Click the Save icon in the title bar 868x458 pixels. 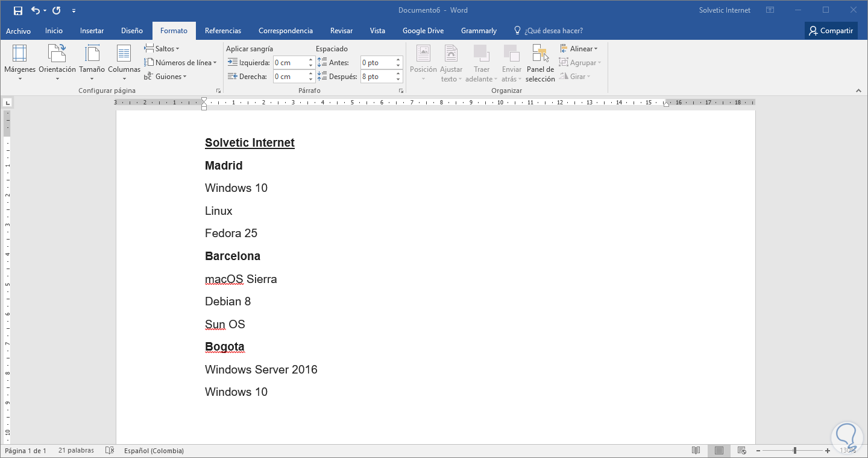(x=17, y=10)
